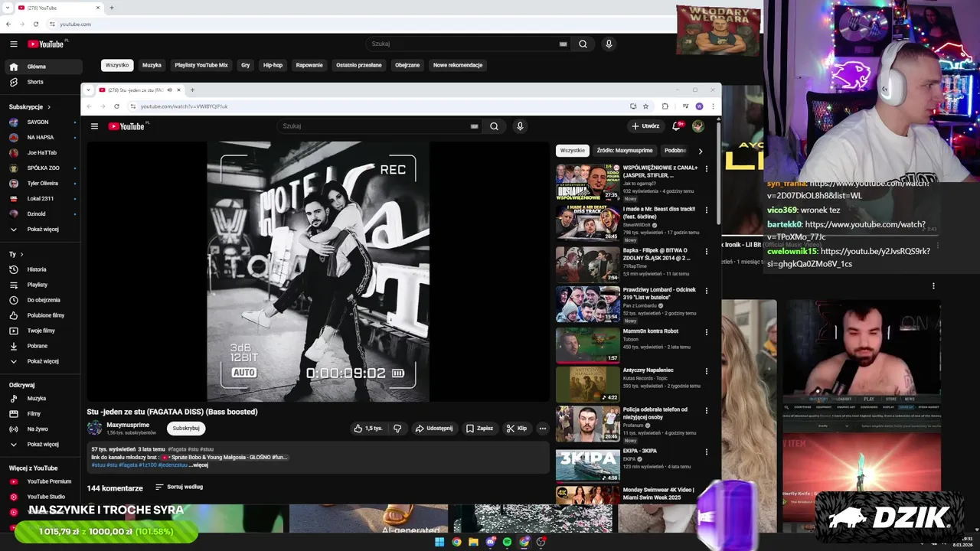Expand Subskrypcje section chevron

tap(49, 107)
